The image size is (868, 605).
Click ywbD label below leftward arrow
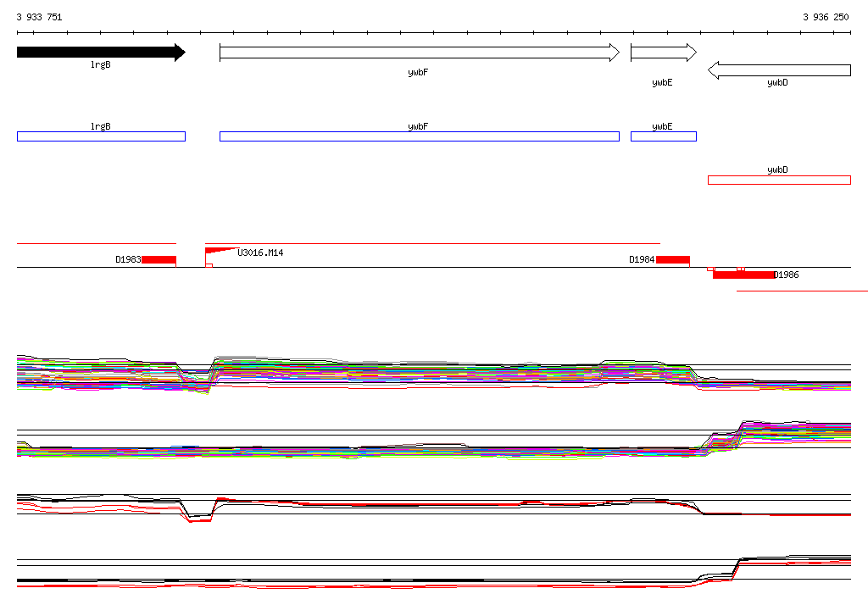(x=778, y=82)
